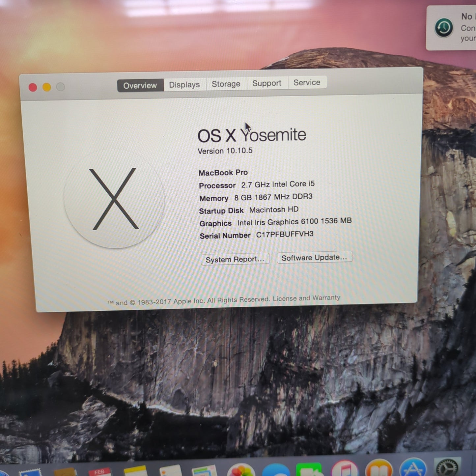Go to the Support tab
This screenshot has height=476, width=476.
(267, 83)
